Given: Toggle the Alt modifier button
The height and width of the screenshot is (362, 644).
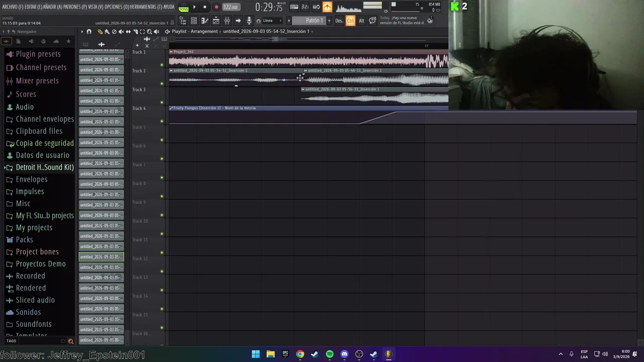Looking at the screenshot, I should pyautogui.click(x=361, y=21).
